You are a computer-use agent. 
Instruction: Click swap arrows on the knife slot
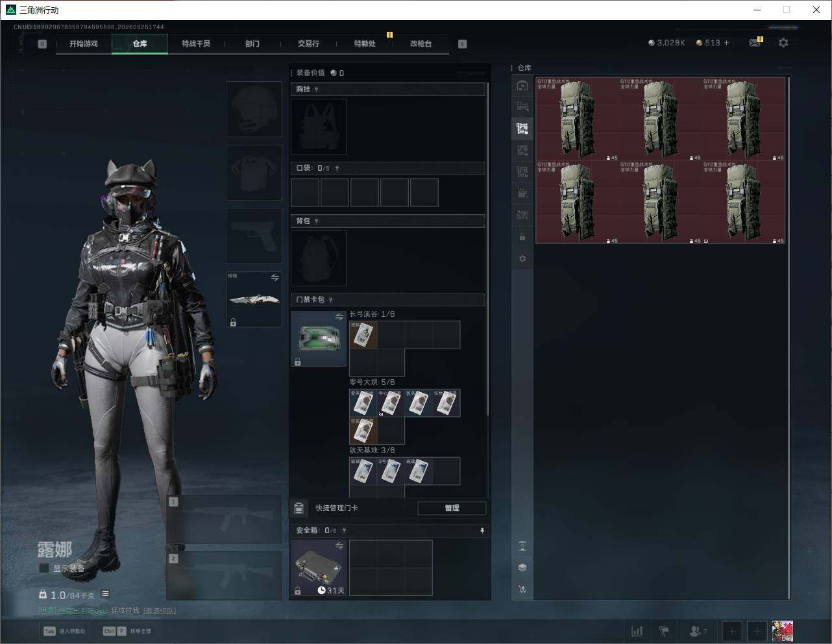(275, 278)
